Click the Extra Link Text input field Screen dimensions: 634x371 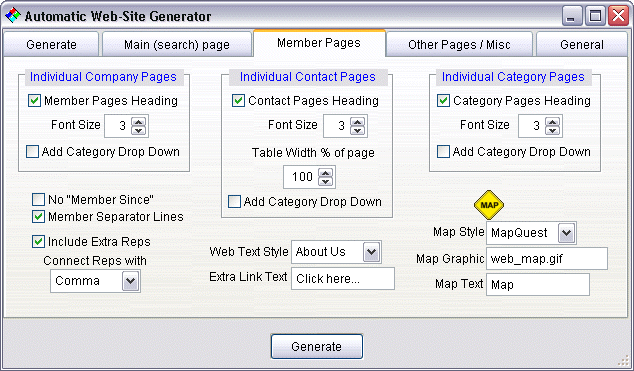343,278
